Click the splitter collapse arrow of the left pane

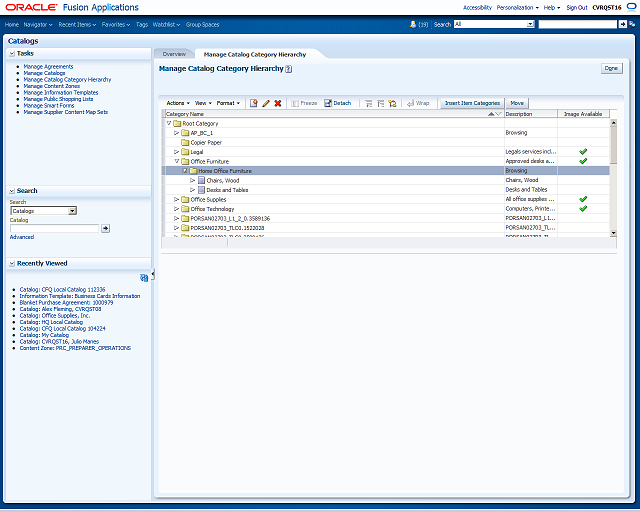[153, 275]
